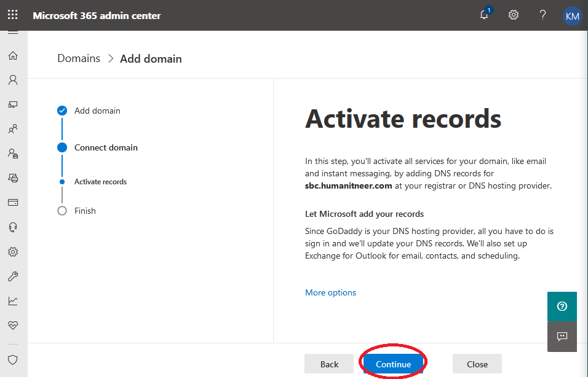Click the sbc.humanitneer.com domain text
588x379 pixels.
[x=348, y=186]
